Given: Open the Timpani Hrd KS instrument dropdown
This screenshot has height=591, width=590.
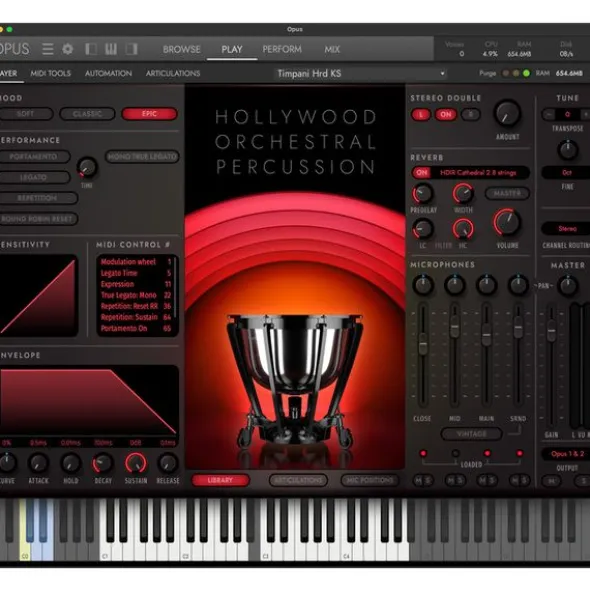Looking at the screenshot, I should 361,73.
